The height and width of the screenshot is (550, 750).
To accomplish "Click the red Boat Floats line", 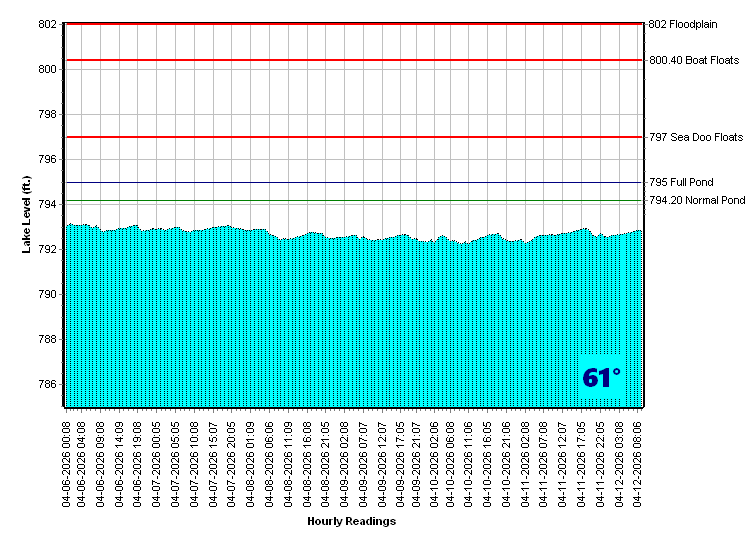I will click(350, 60).
